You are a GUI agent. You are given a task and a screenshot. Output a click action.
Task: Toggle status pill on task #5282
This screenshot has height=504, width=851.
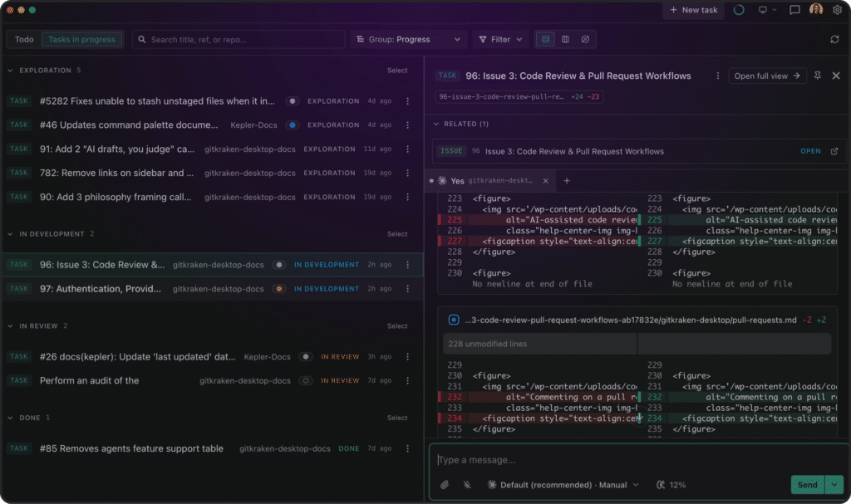point(292,101)
